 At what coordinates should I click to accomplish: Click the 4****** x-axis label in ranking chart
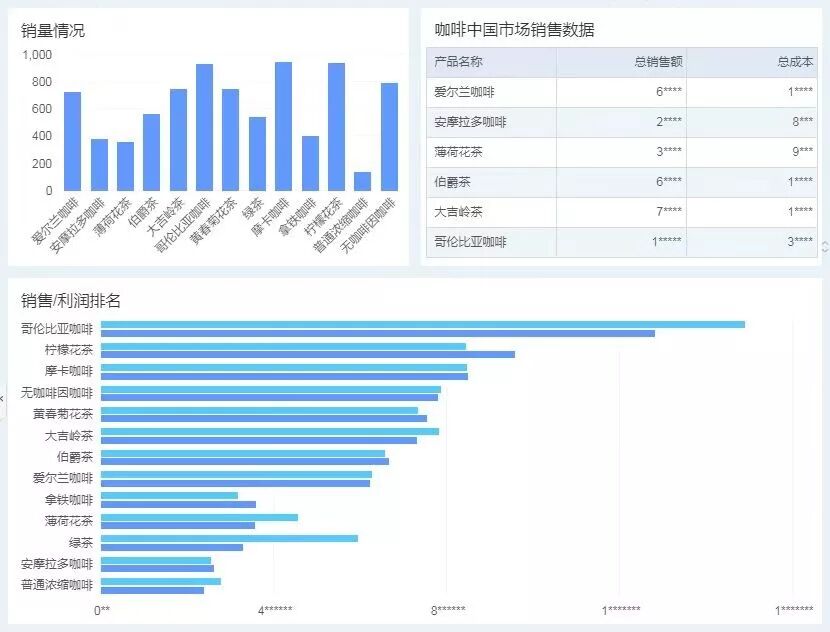(275, 610)
